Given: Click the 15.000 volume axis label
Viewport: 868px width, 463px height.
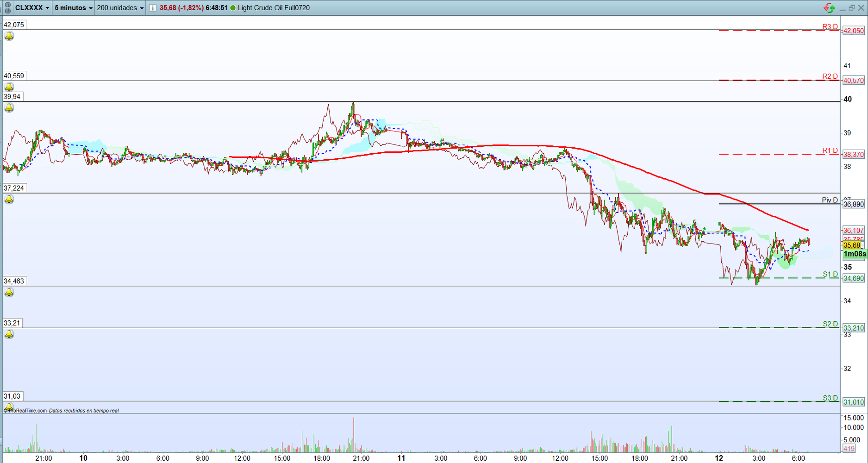Looking at the screenshot, I should (x=854, y=418).
